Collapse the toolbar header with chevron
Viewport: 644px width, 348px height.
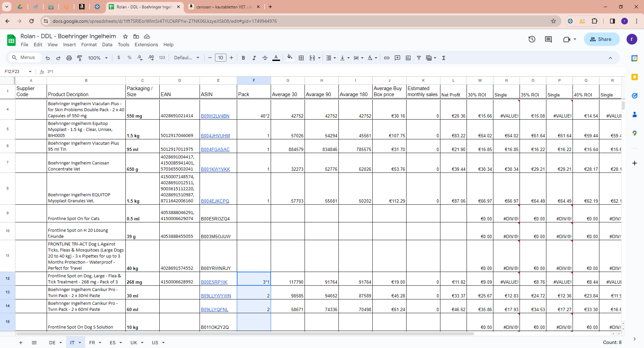coord(610,58)
